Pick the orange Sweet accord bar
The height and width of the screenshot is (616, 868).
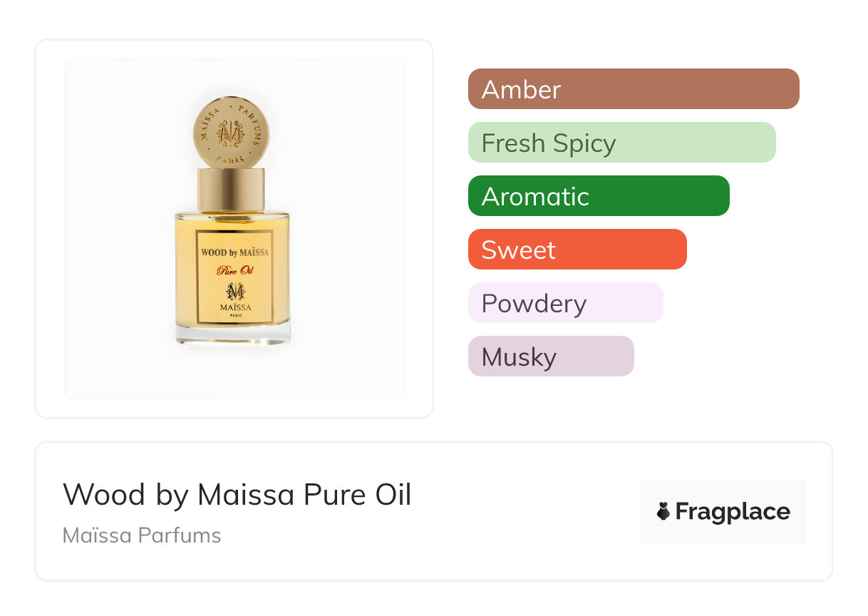pos(577,250)
